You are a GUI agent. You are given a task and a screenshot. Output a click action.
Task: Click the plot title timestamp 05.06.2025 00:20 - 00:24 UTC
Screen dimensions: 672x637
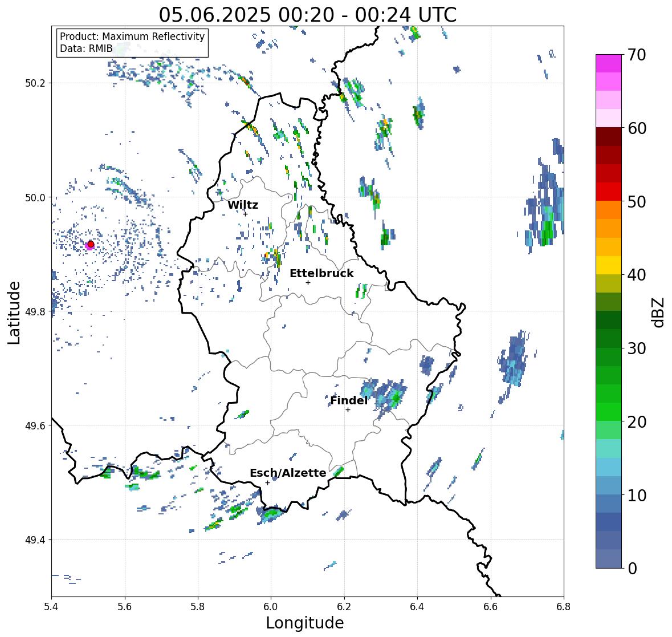(x=307, y=15)
